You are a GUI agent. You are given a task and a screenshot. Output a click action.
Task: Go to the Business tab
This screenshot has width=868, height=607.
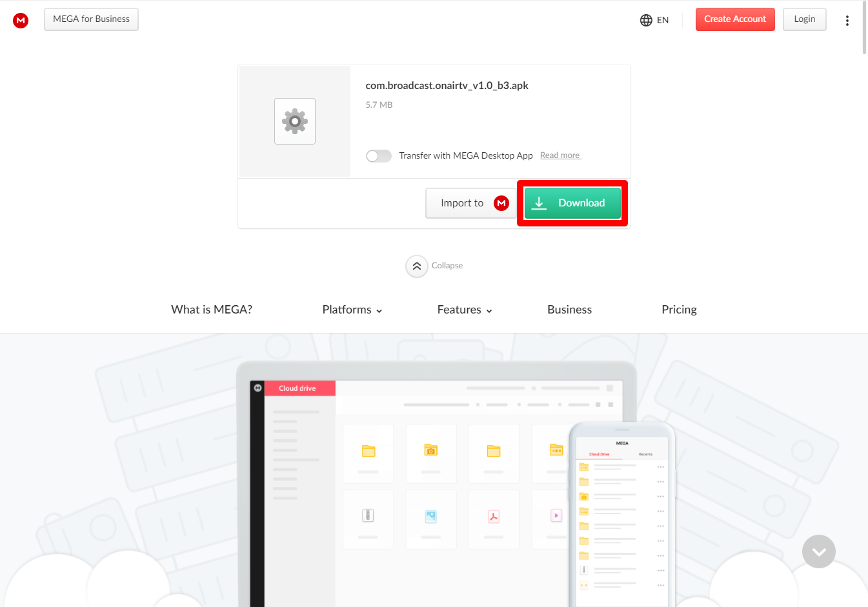click(569, 310)
